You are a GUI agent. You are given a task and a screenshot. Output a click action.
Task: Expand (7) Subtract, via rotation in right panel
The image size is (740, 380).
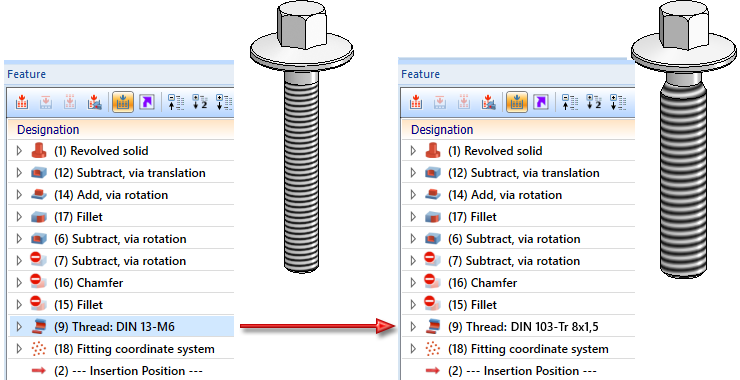point(413,261)
